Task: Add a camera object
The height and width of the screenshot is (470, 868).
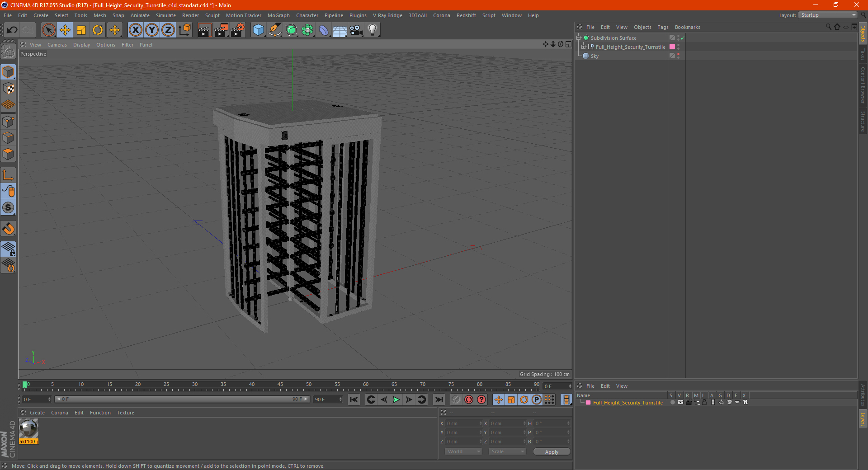Action: tap(356, 30)
